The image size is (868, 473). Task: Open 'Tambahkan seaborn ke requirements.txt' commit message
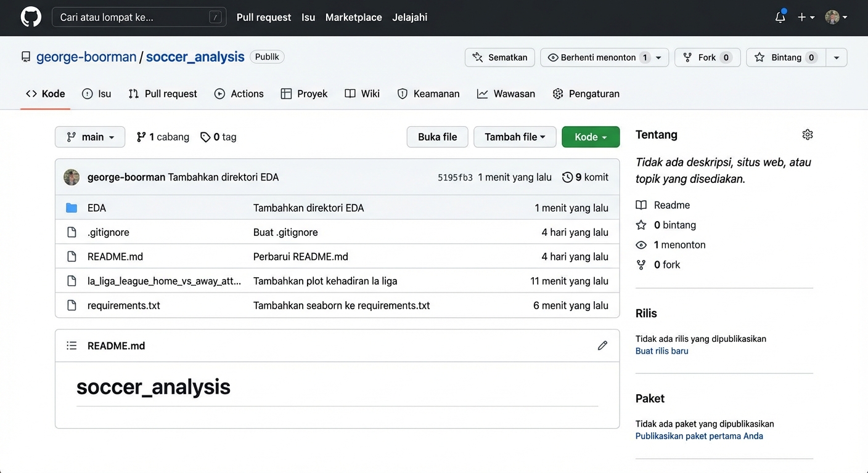point(342,305)
